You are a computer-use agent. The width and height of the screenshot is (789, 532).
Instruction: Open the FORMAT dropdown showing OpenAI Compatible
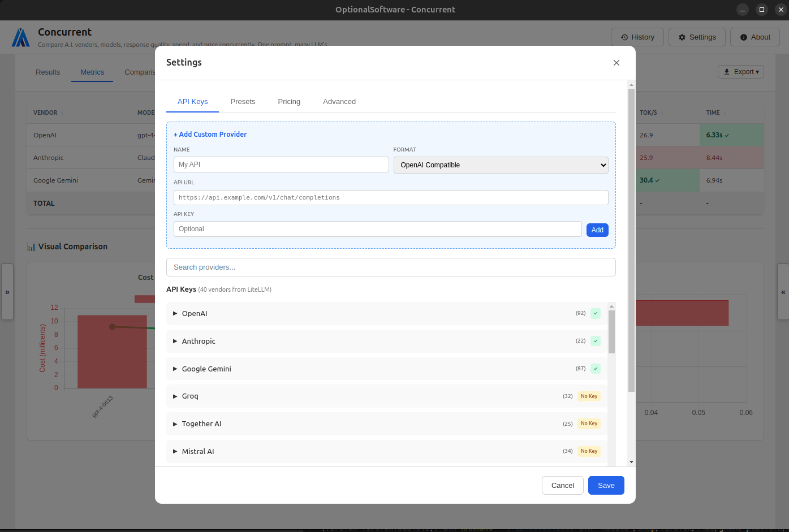pos(501,165)
